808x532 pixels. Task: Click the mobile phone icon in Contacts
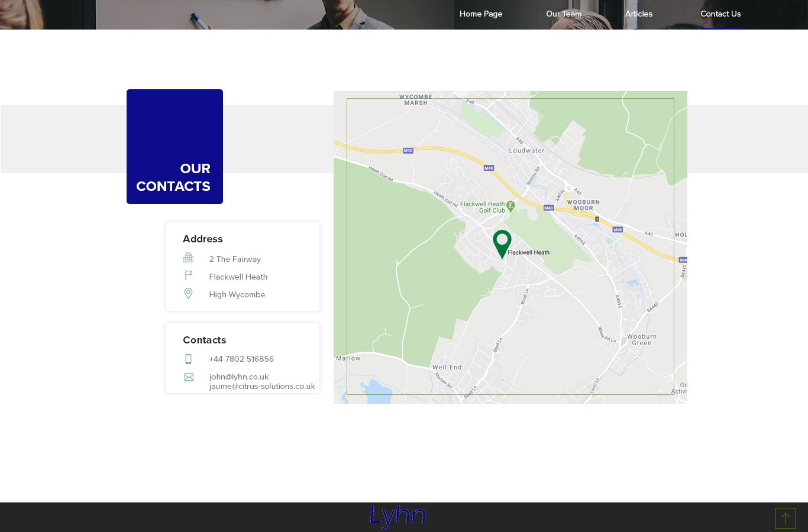188,359
